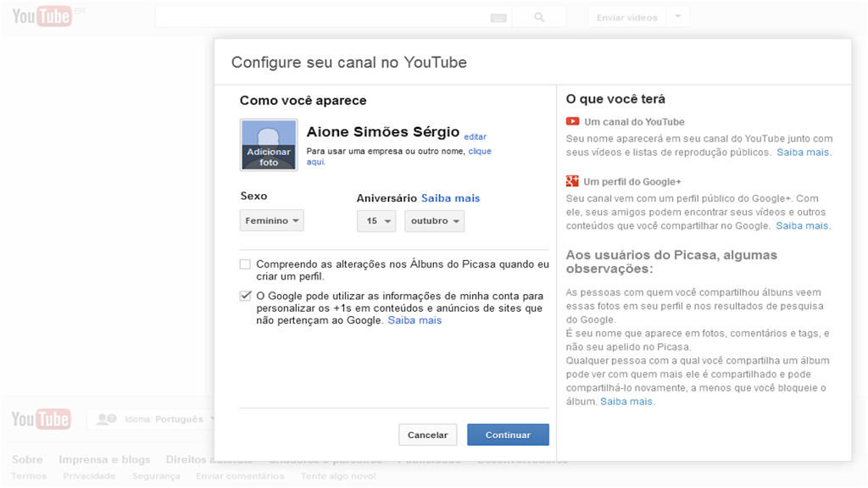Click the Adicionar foto profile picture

[x=269, y=145]
